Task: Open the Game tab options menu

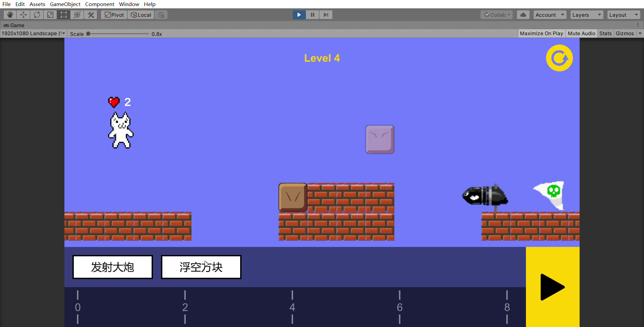Action: (638, 25)
